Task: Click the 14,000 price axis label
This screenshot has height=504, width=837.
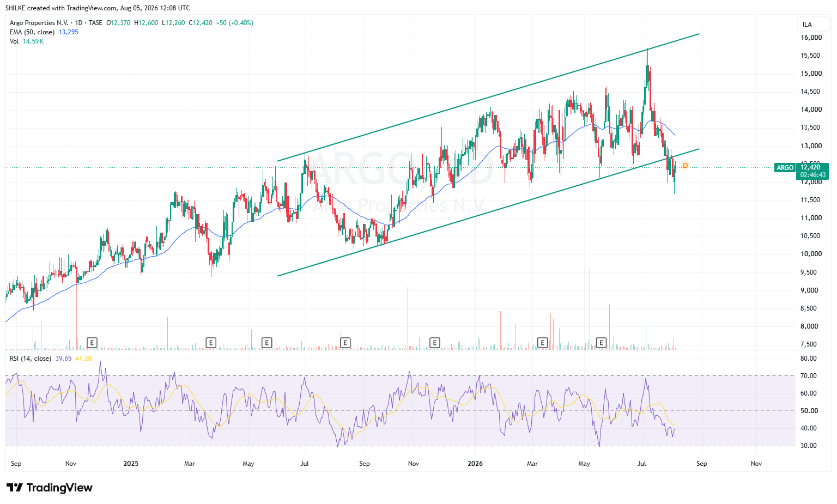Action: (x=811, y=110)
